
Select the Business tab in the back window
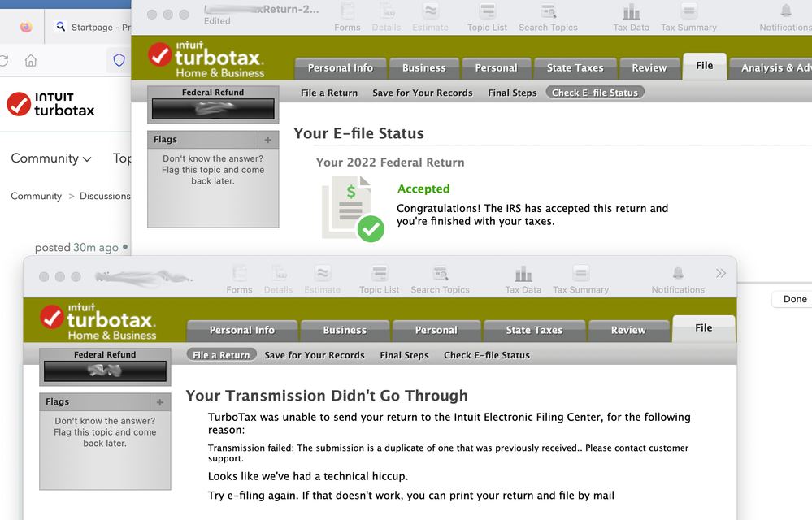[x=424, y=67]
